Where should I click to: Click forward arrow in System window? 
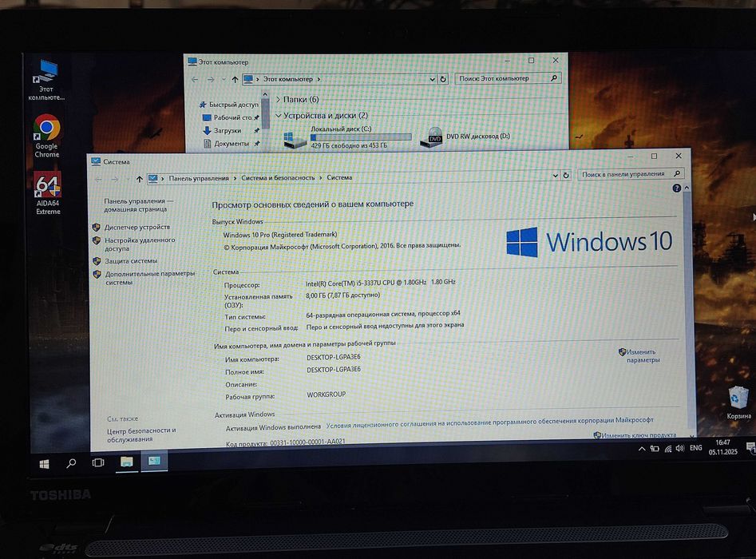click(x=115, y=180)
